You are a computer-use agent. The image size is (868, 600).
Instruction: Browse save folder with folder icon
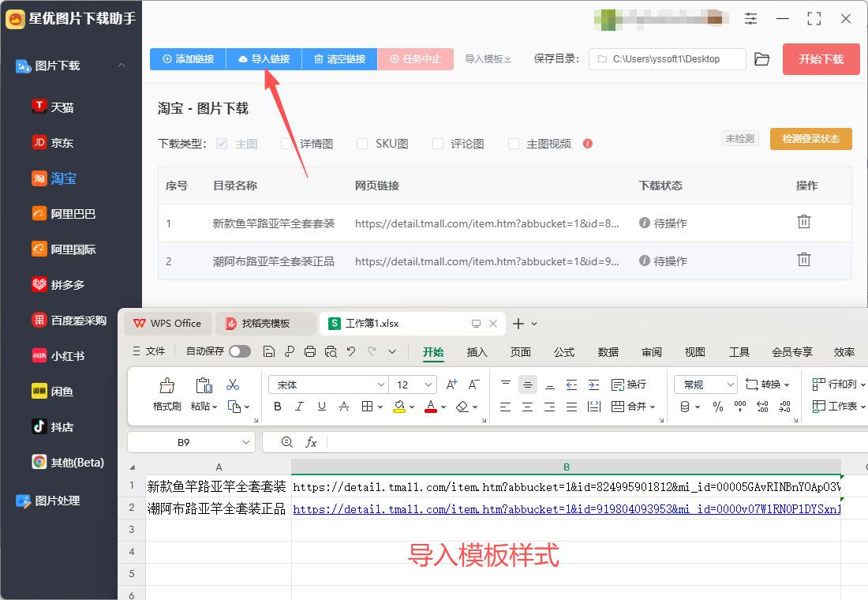point(762,58)
